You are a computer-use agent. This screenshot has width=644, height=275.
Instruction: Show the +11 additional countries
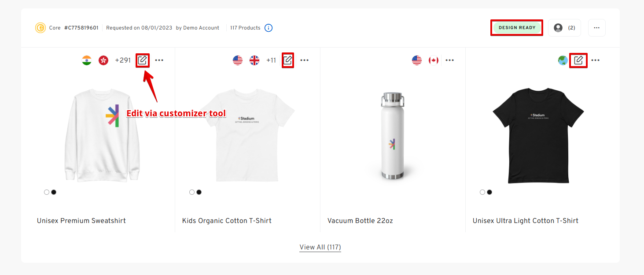pyautogui.click(x=271, y=60)
